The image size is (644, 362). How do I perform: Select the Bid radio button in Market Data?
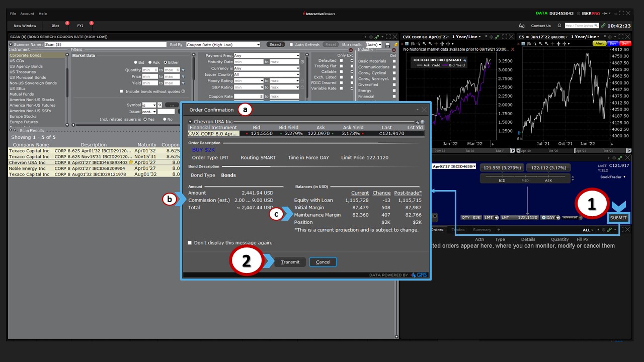point(136,62)
